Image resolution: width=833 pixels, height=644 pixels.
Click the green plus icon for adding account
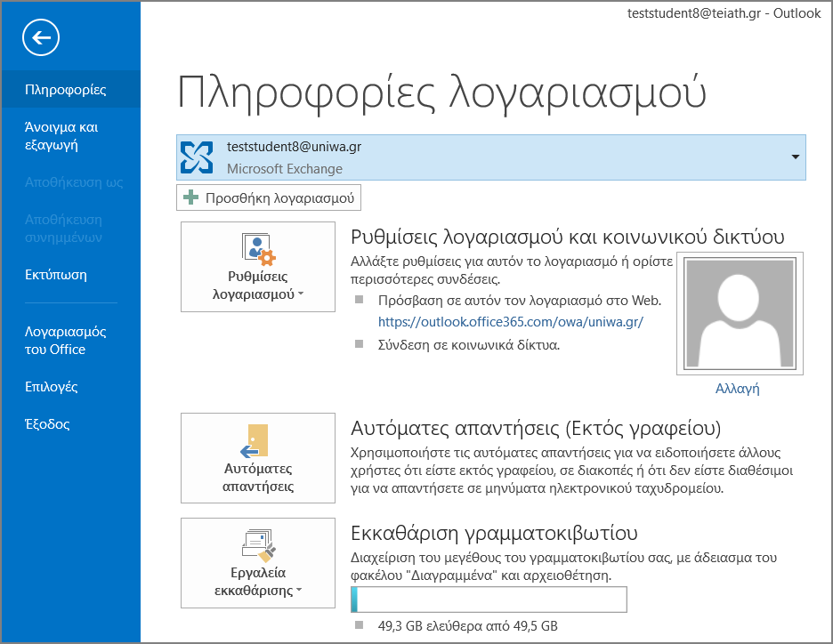[190, 197]
